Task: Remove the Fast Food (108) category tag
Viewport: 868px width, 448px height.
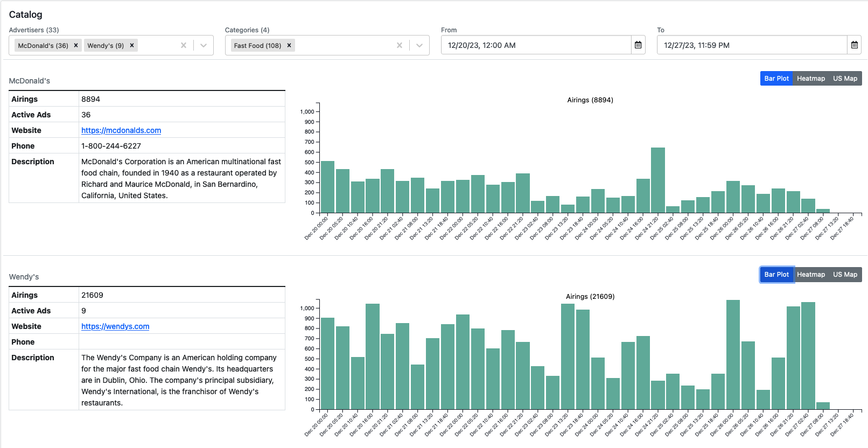Action: click(x=289, y=46)
